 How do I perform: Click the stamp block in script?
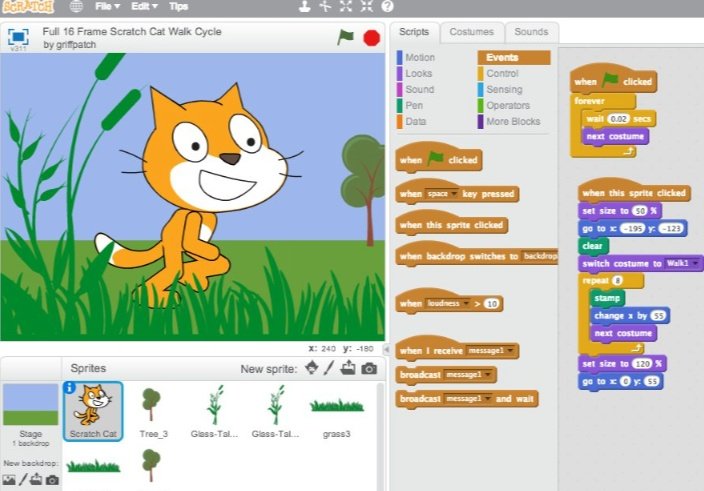[607, 298]
